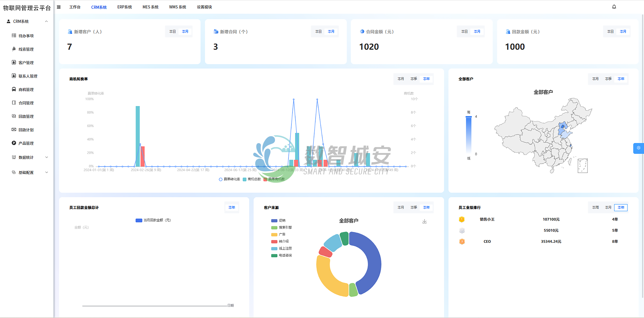
Task: Select 本周 in 员工业绩排行 panel
Action: (x=595, y=207)
